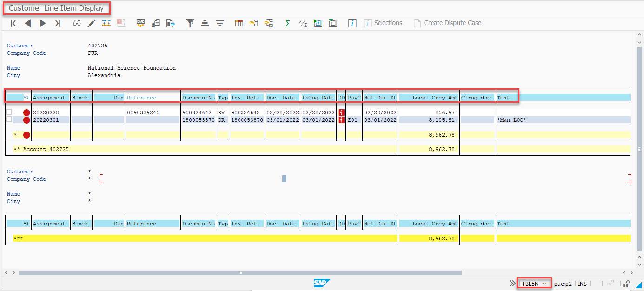Click the glasses Display Document icon
The width and height of the screenshot is (644, 291).
pyautogui.click(x=77, y=23)
